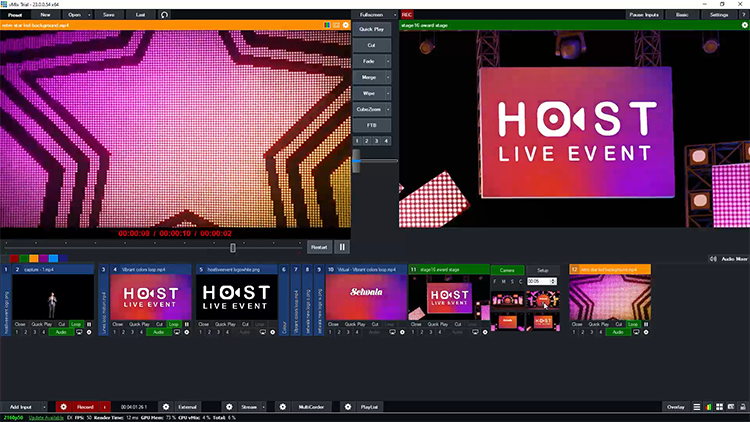
Task: Click the undo arrow icon beside Last
Action: (164, 15)
